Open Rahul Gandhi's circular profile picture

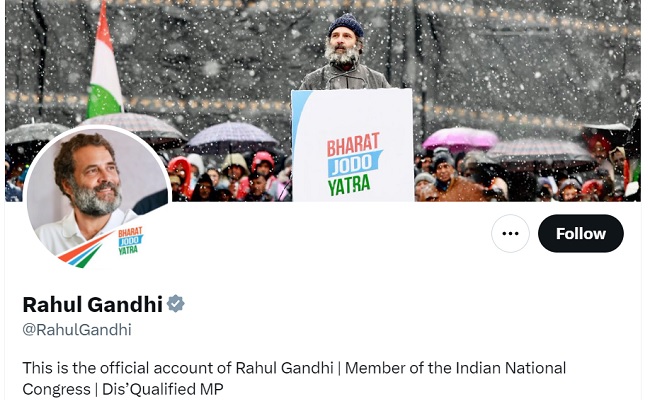tap(97, 198)
